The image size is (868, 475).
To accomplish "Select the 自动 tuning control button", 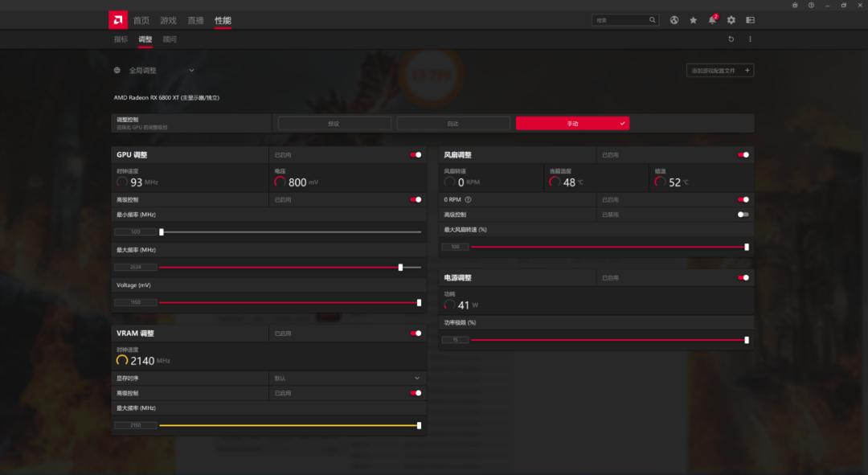I will 453,124.
